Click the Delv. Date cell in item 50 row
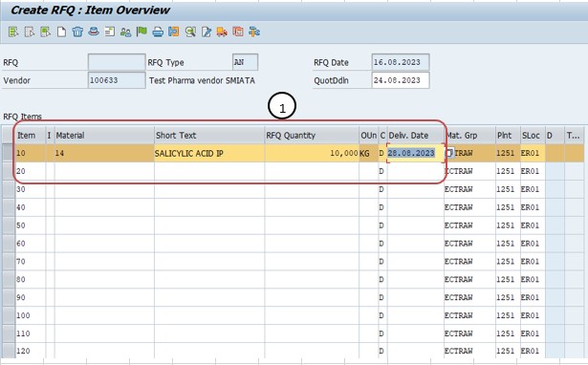 [x=415, y=225]
